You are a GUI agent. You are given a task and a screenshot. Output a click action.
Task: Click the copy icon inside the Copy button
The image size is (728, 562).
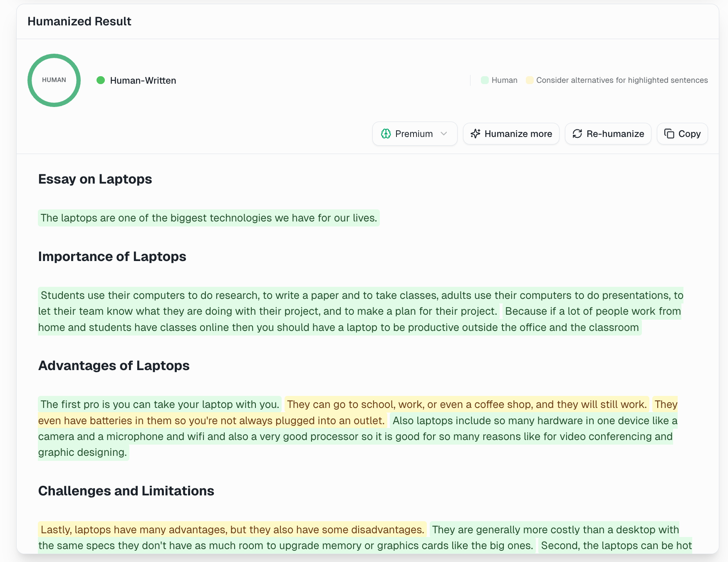[669, 134]
